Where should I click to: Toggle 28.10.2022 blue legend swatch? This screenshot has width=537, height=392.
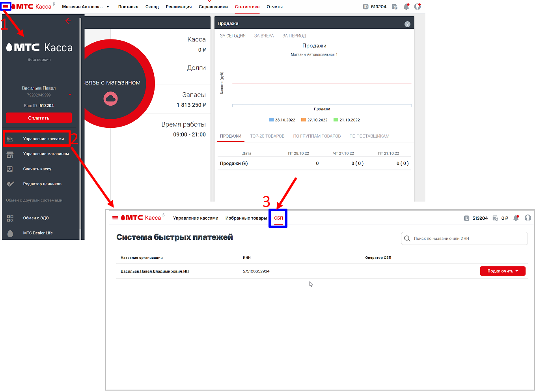point(271,119)
